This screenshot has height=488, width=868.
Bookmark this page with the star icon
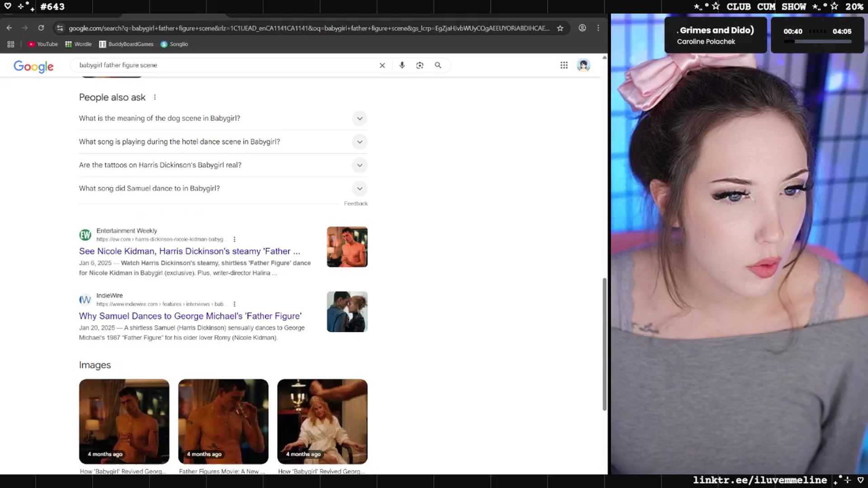[560, 28]
